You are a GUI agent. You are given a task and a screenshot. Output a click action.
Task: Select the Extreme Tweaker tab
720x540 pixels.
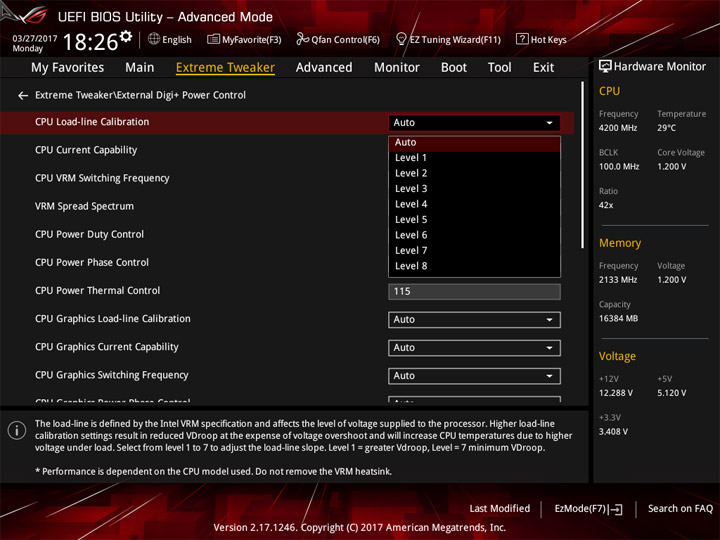[x=225, y=68]
